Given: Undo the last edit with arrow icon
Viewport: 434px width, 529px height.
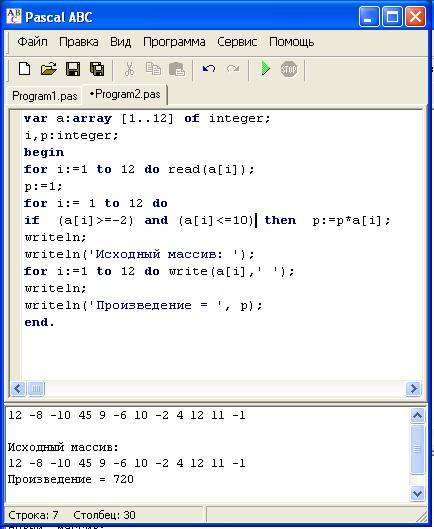Looking at the screenshot, I should pyautogui.click(x=209, y=69).
